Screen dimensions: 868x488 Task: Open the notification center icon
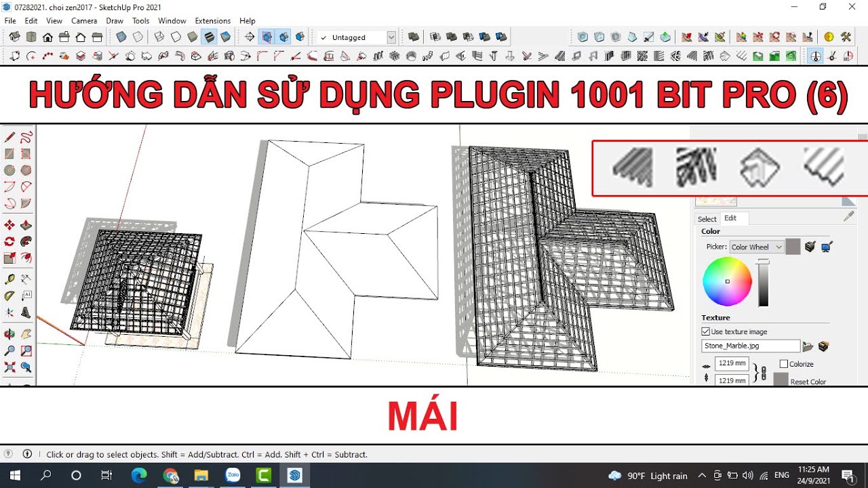coord(848,476)
